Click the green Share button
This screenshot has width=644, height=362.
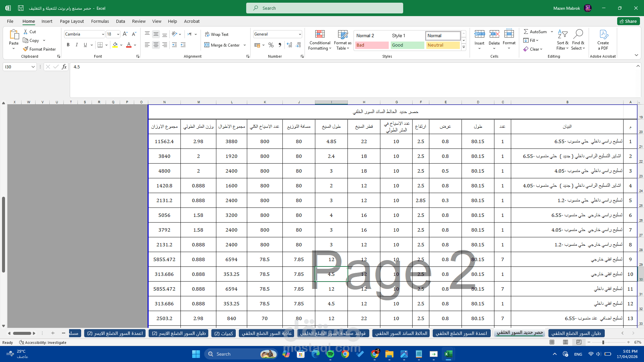point(628,21)
